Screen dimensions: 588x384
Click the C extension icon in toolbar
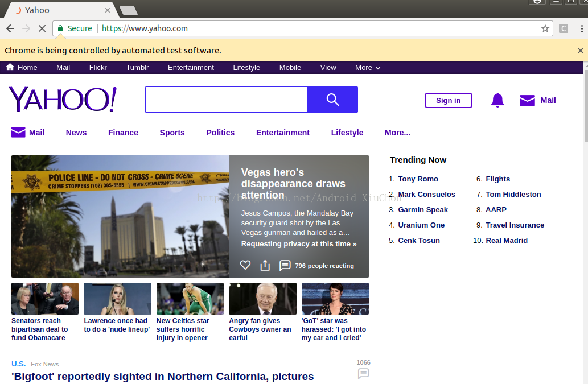pos(564,28)
